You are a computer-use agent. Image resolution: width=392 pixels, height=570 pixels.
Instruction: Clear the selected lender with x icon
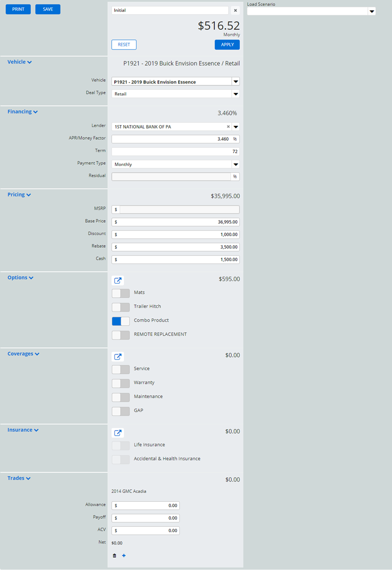(x=228, y=127)
